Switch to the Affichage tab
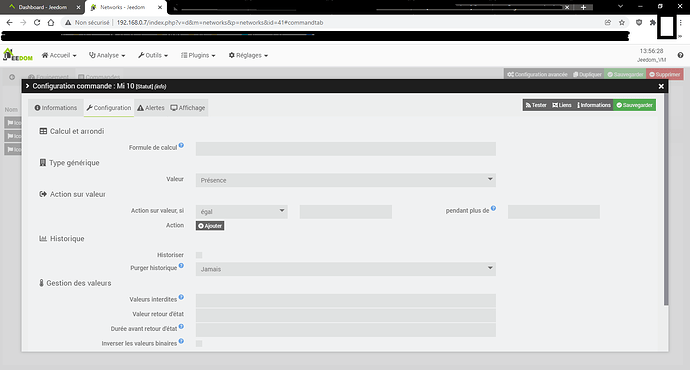Image resolution: width=690 pixels, height=370 pixels. [188, 108]
